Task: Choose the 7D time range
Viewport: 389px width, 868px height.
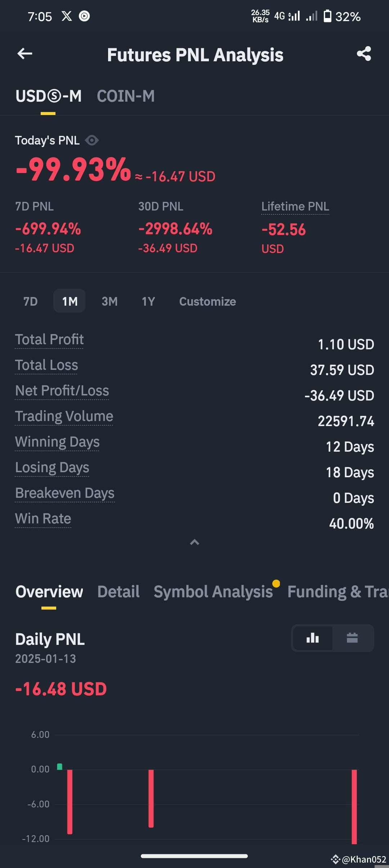Action: (31, 301)
